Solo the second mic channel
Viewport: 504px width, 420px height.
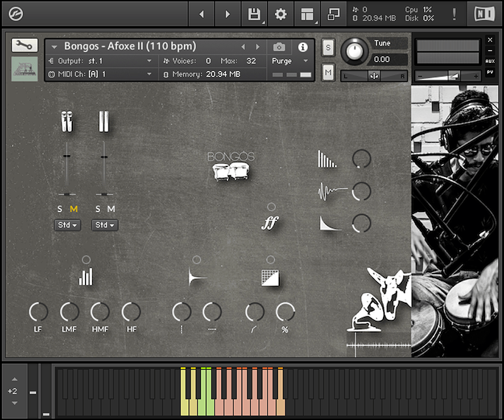click(98, 209)
